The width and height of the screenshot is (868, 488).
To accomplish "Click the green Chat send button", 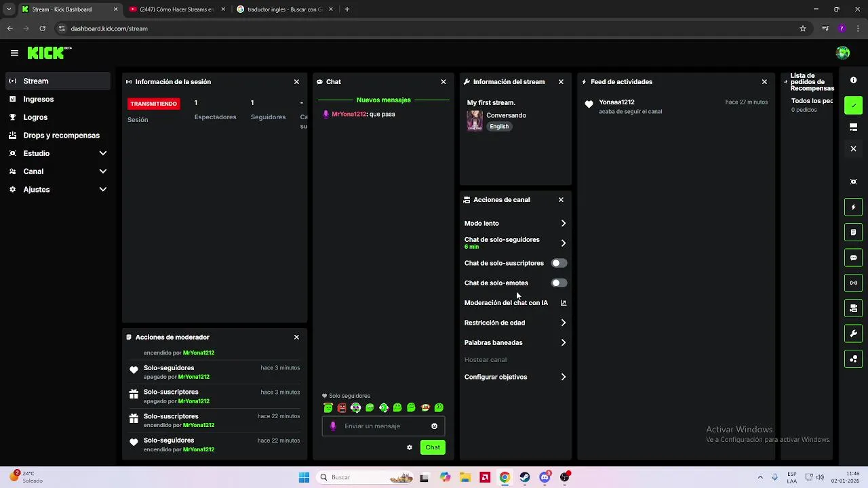I will 433,447.
